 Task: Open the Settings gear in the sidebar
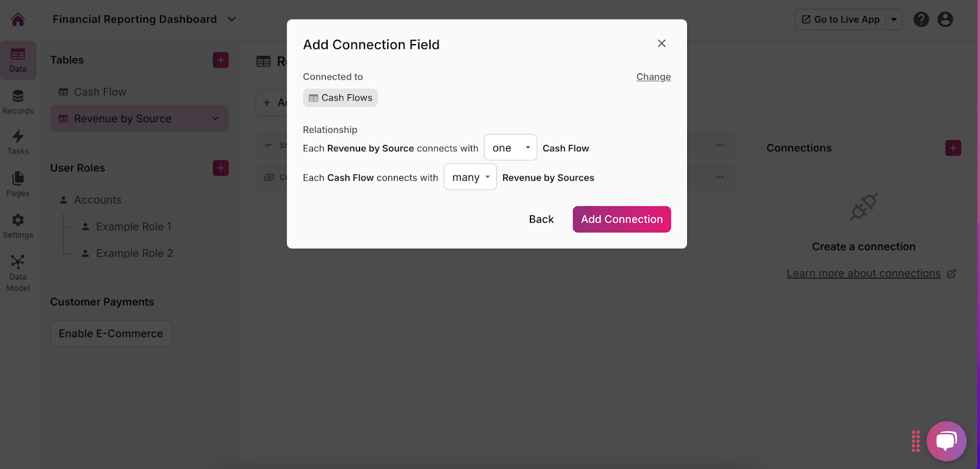[x=18, y=226]
